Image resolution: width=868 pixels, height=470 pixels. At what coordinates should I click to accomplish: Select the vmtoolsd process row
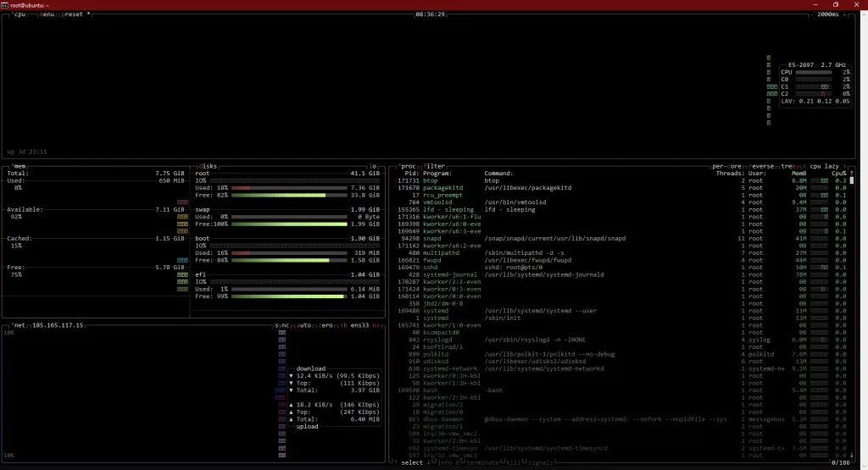point(622,202)
